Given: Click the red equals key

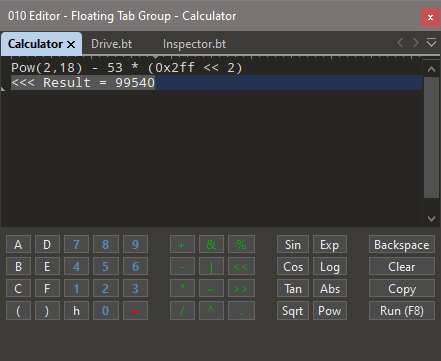Looking at the screenshot, I should 135,310.
